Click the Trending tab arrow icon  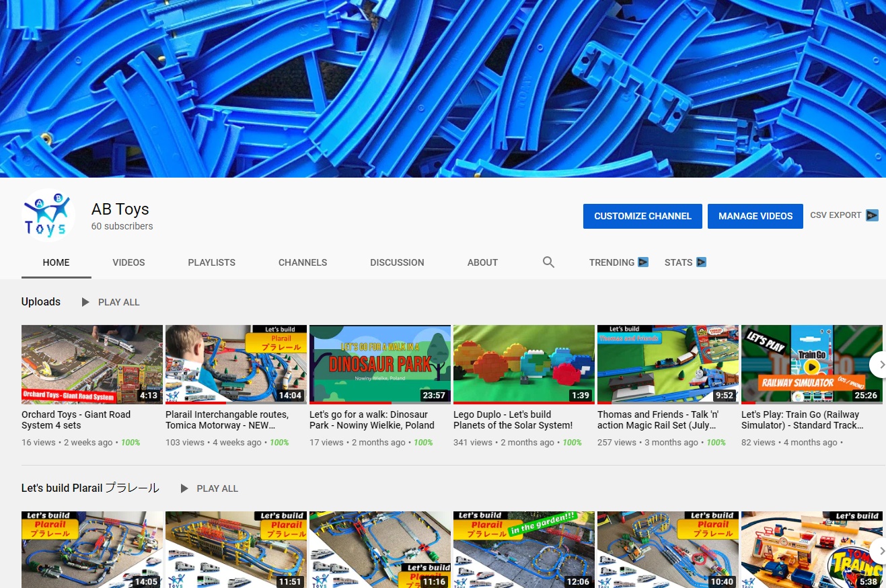click(643, 262)
